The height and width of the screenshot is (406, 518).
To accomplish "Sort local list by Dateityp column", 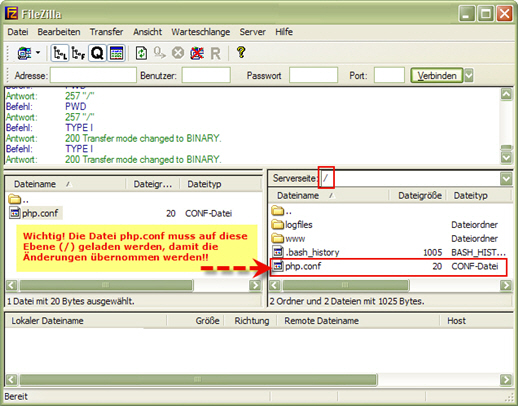I will pyautogui.click(x=220, y=184).
